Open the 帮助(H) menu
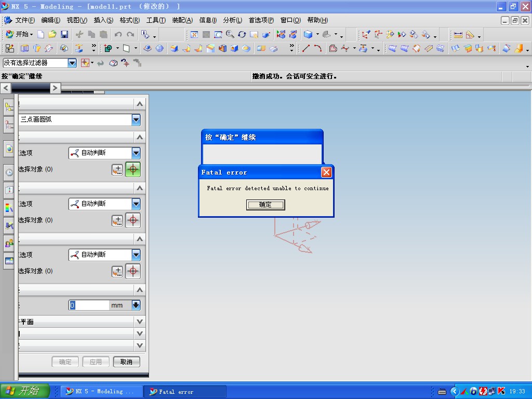 (317, 20)
